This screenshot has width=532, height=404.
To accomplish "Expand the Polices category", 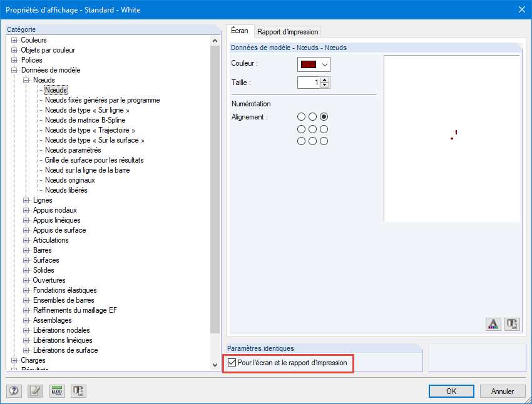I will point(14,60).
